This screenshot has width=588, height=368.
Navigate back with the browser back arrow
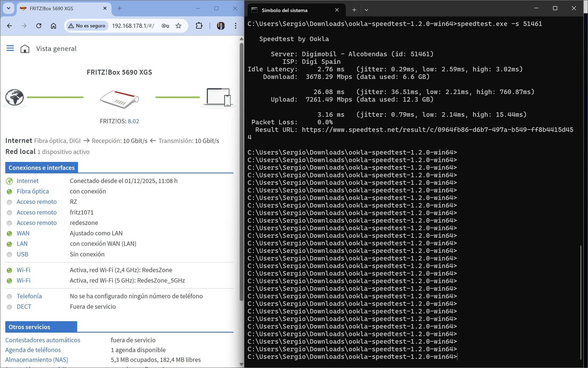pyautogui.click(x=9, y=26)
